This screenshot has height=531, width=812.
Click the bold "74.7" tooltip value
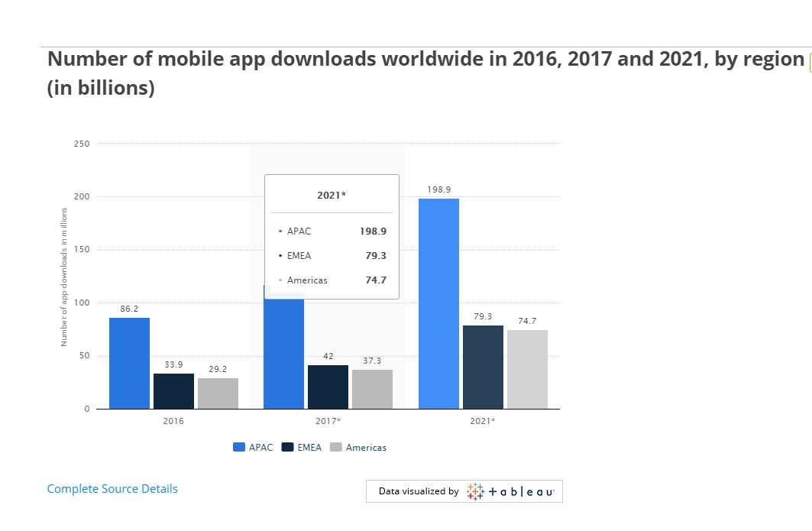376,280
